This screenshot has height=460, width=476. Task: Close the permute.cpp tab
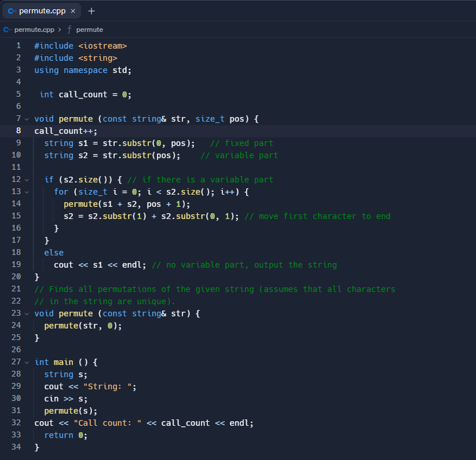pyautogui.click(x=73, y=11)
